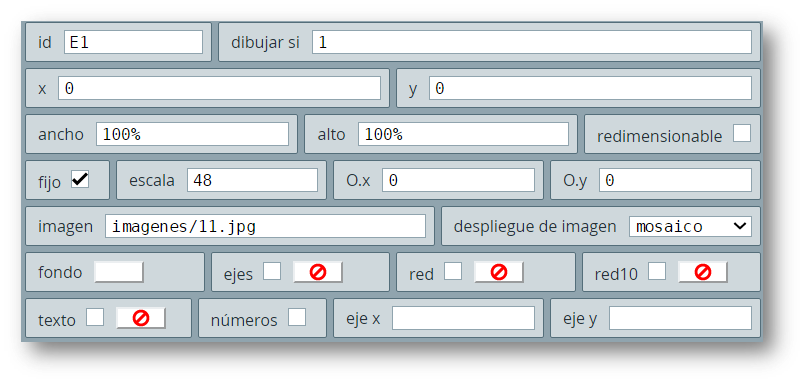Click the imagen path input field
Viewport: 805px width, 384px height.
[265, 226]
